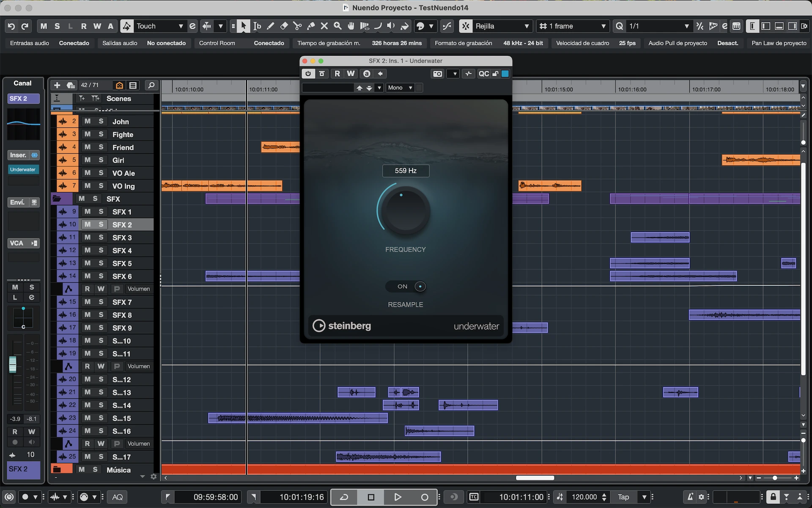
Task: Open the Mono channel configuration dropdown
Action: click(x=400, y=88)
